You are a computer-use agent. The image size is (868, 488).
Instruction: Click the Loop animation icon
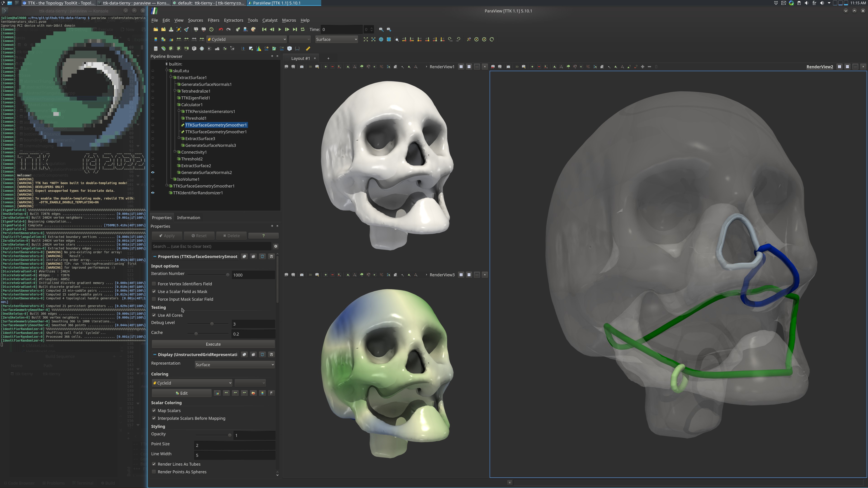point(303,30)
